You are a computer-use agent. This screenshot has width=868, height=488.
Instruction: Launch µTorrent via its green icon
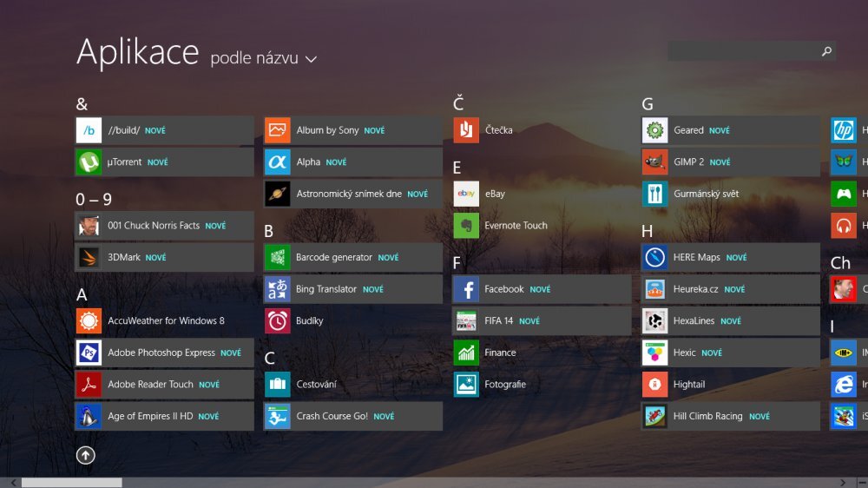coord(89,162)
